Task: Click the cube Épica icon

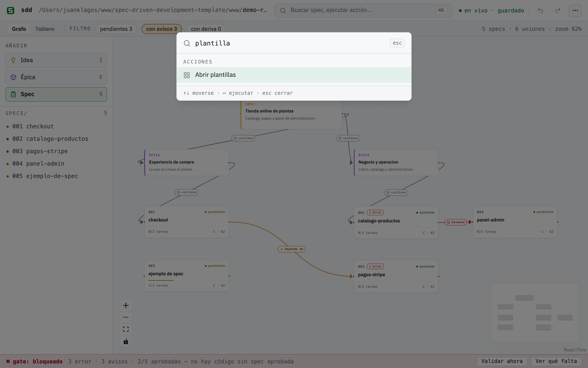Action: pos(13,77)
